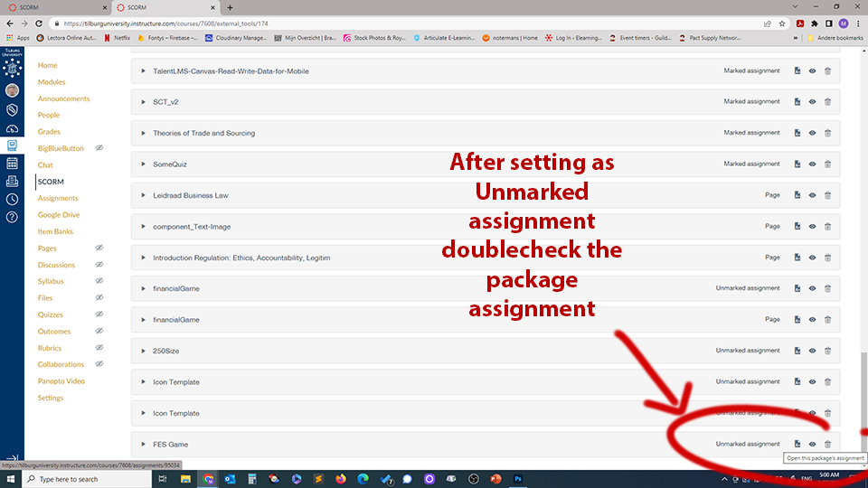Open Announcements in course navigation
This screenshot has width=868, height=488.
tap(63, 99)
